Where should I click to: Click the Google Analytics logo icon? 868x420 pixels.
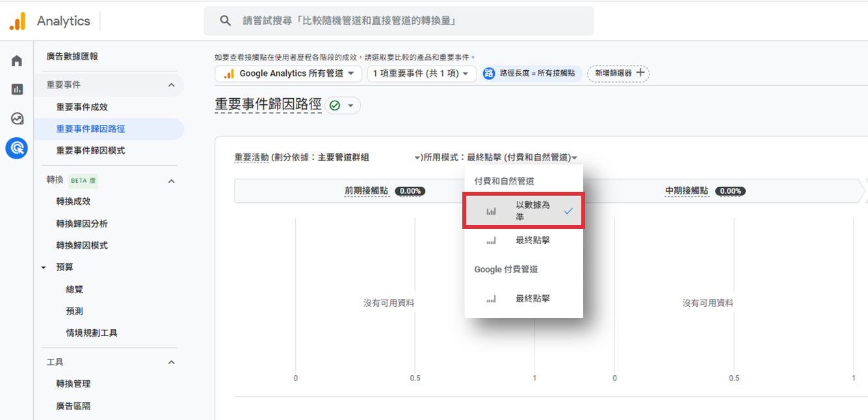(x=17, y=21)
